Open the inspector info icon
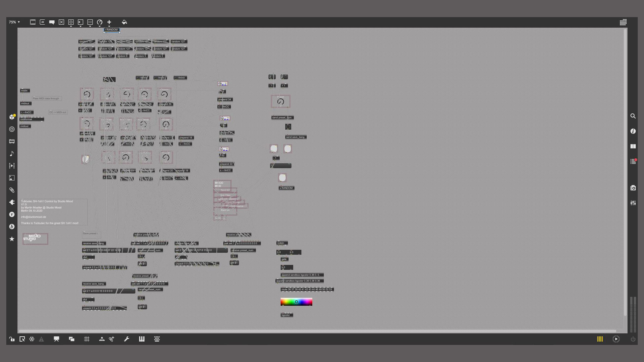The width and height of the screenshot is (644, 362). tap(633, 131)
